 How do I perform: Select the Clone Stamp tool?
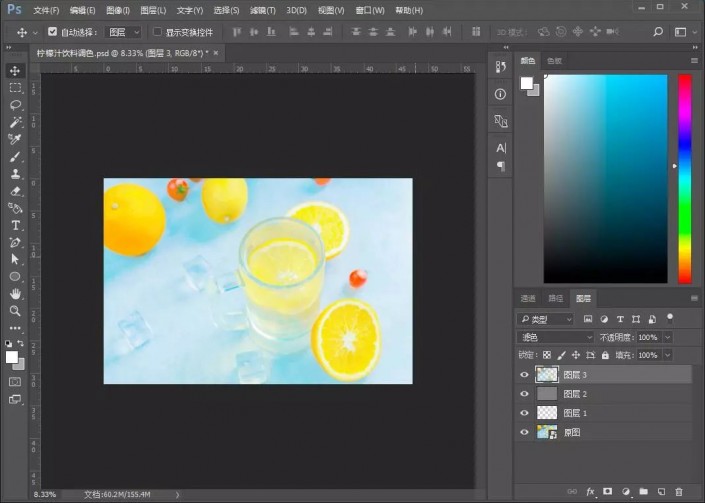point(15,174)
